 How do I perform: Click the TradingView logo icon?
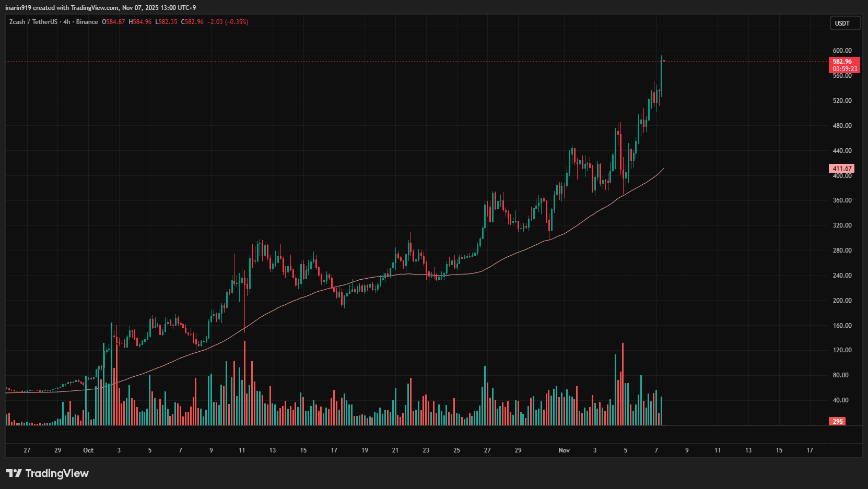pyautogui.click(x=14, y=473)
